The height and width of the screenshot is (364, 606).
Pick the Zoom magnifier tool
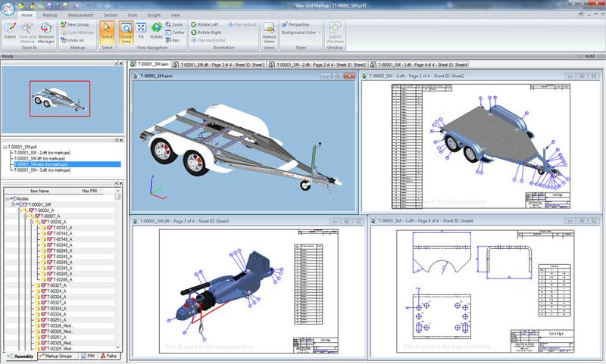[174, 24]
